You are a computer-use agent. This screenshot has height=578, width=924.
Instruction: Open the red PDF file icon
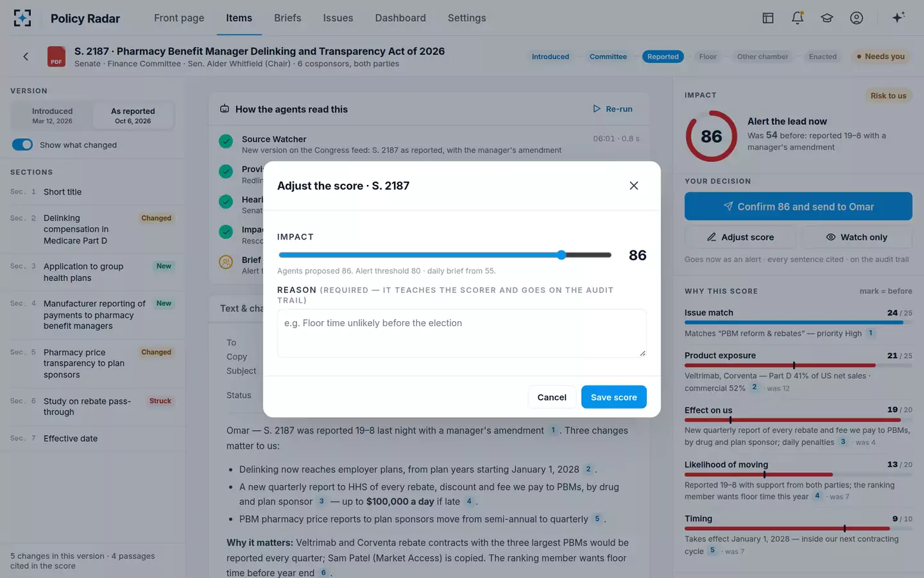[56, 57]
